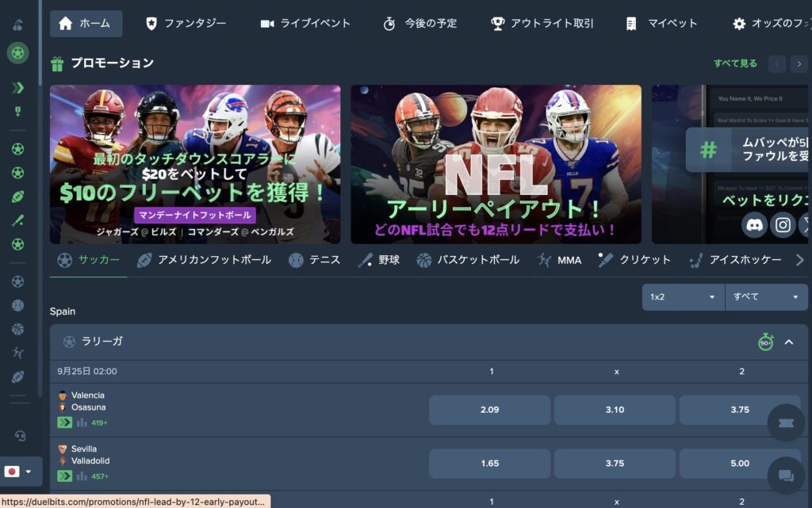The image size is (812, 508).
Task: Bet on Osasuna win at 3.75
Action: pyautogui.click(x=740, y=410)
